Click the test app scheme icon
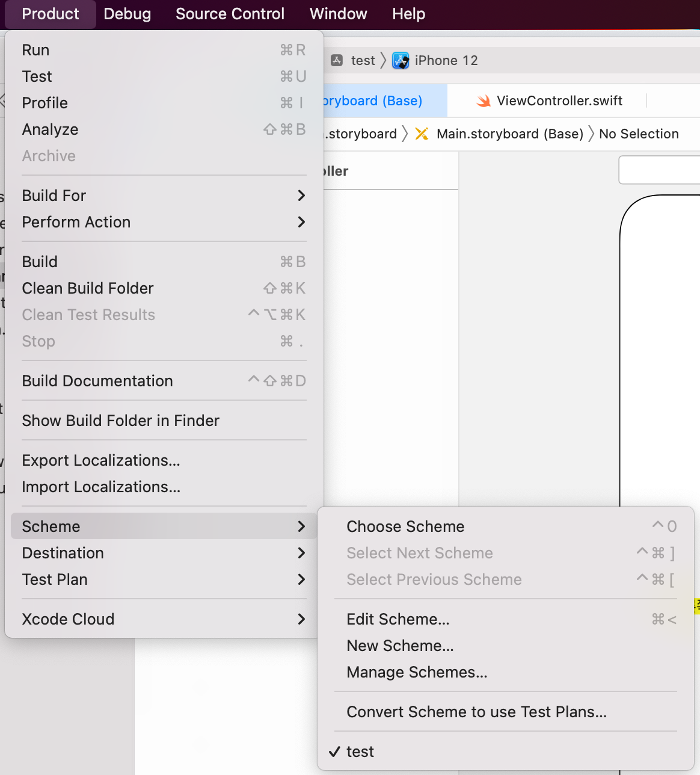This screenshot has height=775, width=700. pos(337,60)
